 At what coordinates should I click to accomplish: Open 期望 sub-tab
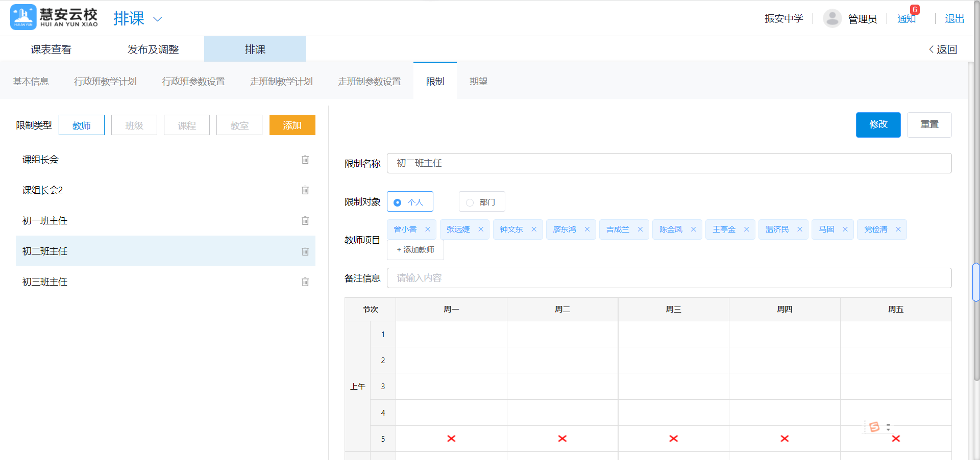pyautogui.click(x=478, y=82)
